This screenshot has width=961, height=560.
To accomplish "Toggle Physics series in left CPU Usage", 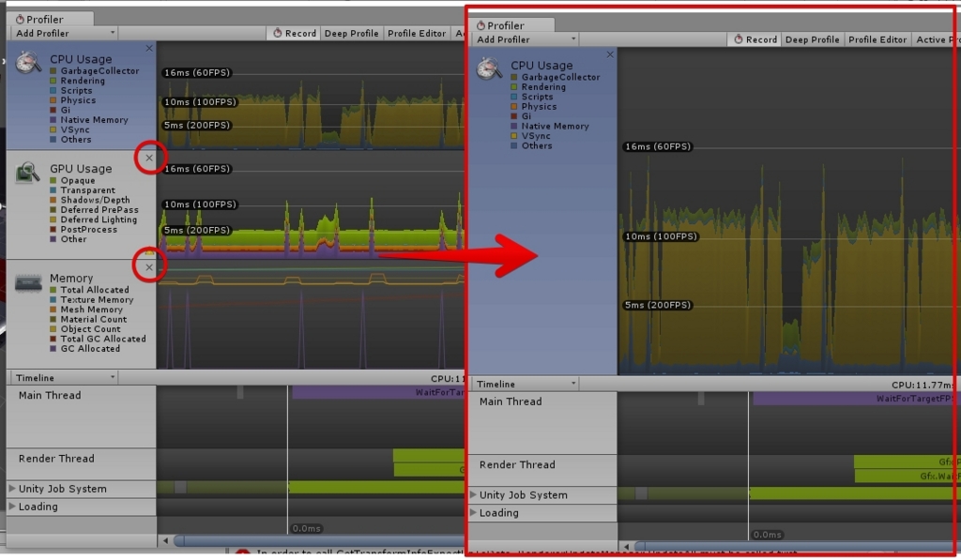I will point(53,100).
